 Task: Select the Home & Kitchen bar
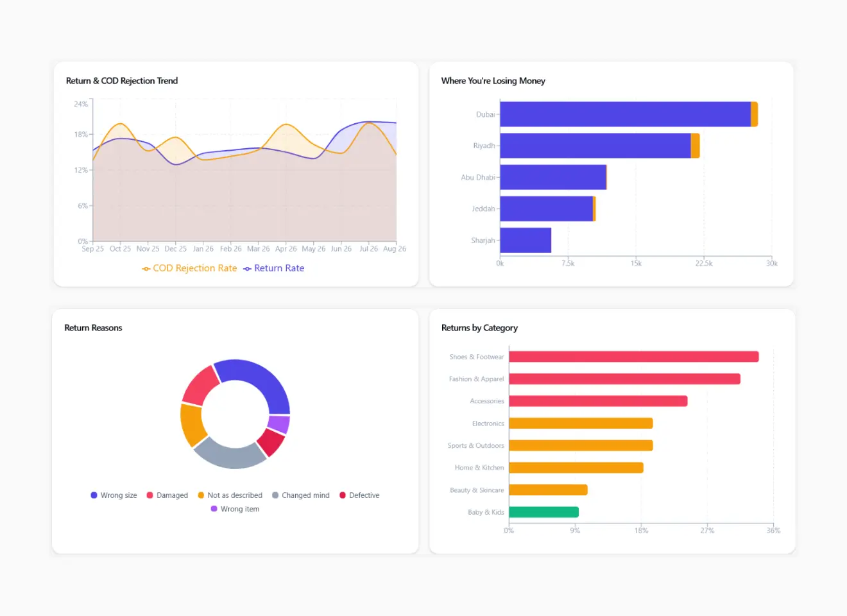tap(576, 468)
